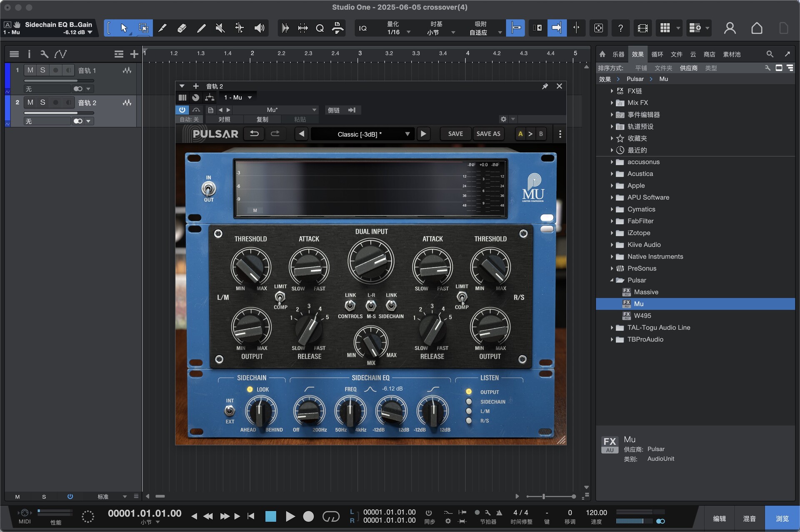The width and height of the screenshot is (800, 532).
Task: Add a new track with plus icon
Action: click(134, 54)
